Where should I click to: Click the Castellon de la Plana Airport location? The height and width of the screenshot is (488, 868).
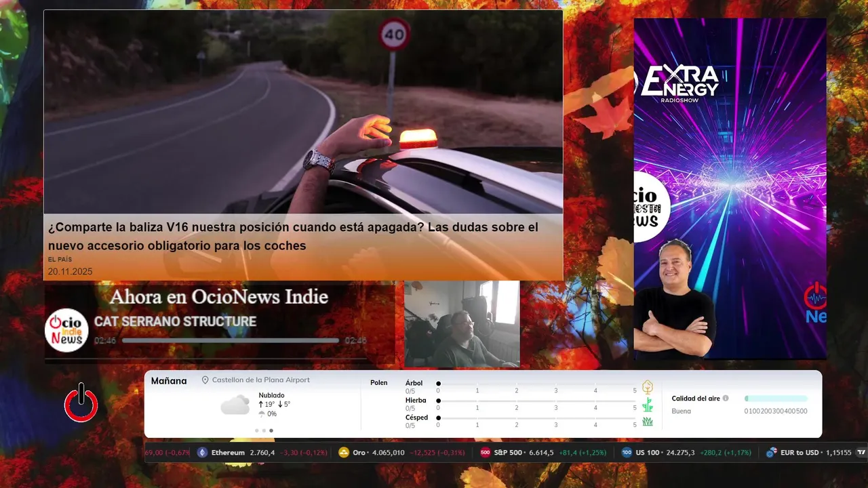point(260,380)
